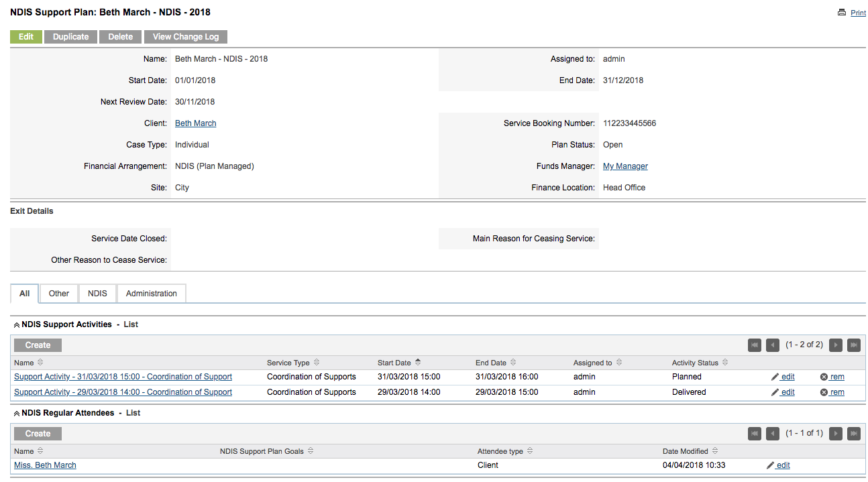The width and height of the screenshot is (868, 482).
Task: Go to previous page of Support Activities
Action: click(773, 345)
